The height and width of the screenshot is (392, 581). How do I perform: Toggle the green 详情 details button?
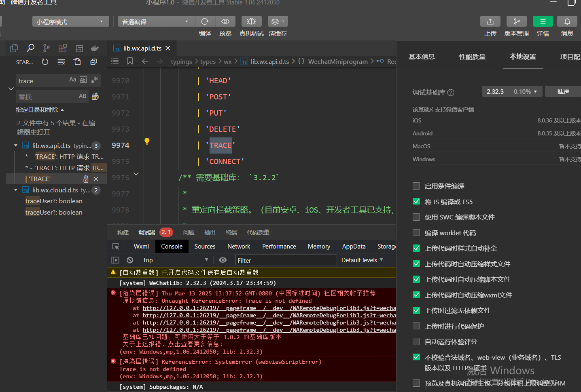(x=543, y=21)
